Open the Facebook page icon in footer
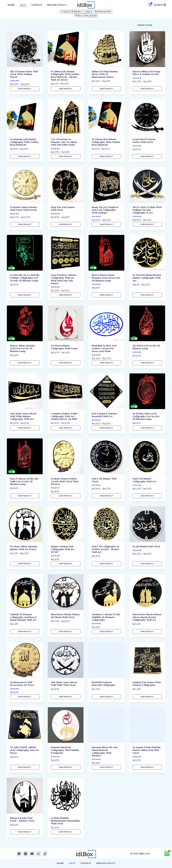 pos(19,853)
